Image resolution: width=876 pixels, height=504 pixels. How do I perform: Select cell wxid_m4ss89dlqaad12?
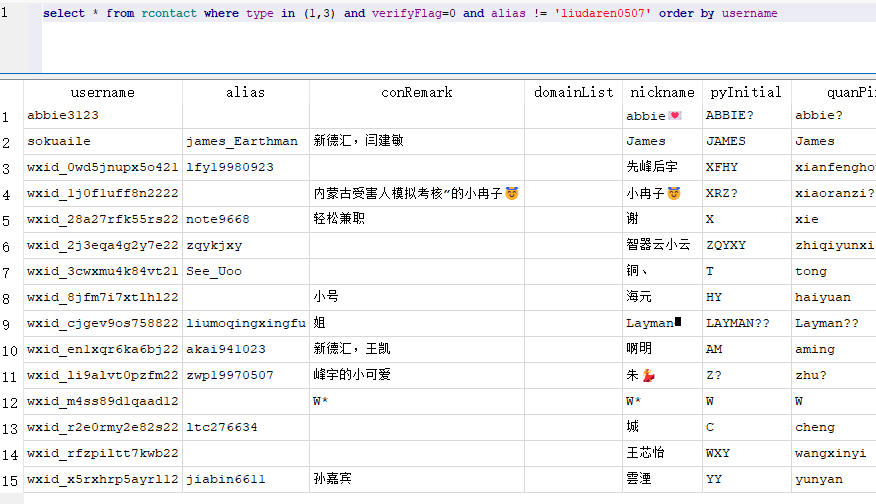pos(103,401)
